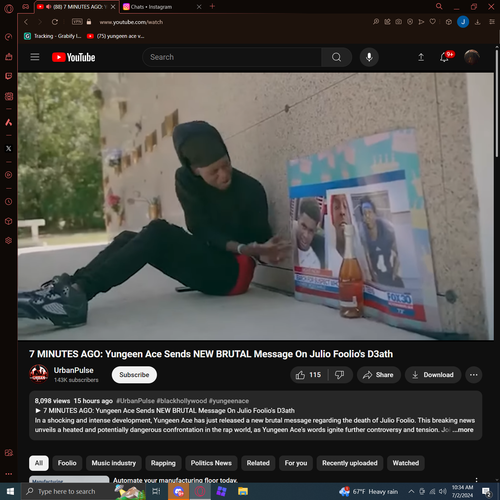Screen dimensions: 500x500
Task: Open the Easy setup sliders icon
Action: click(x=492, y=22)
